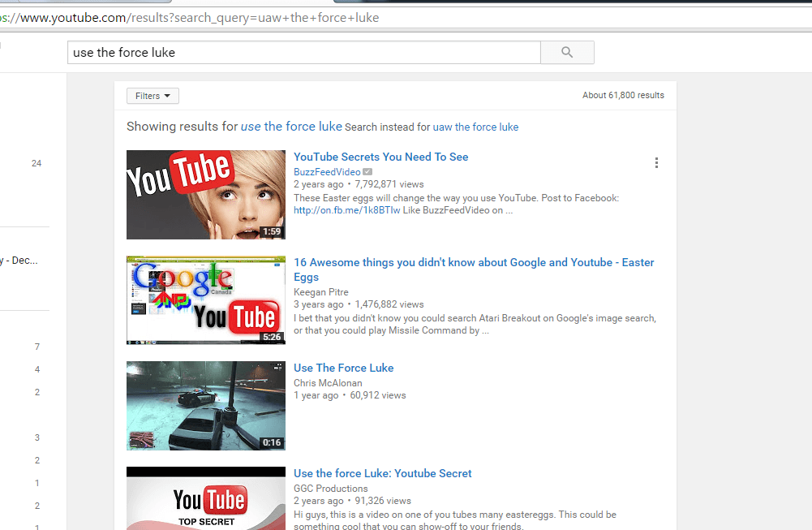812x530 pixels.
Task: Open 'Use the force Luke: Youtube Secret' title
Action: pyautogui.click(x=383, y=473)
